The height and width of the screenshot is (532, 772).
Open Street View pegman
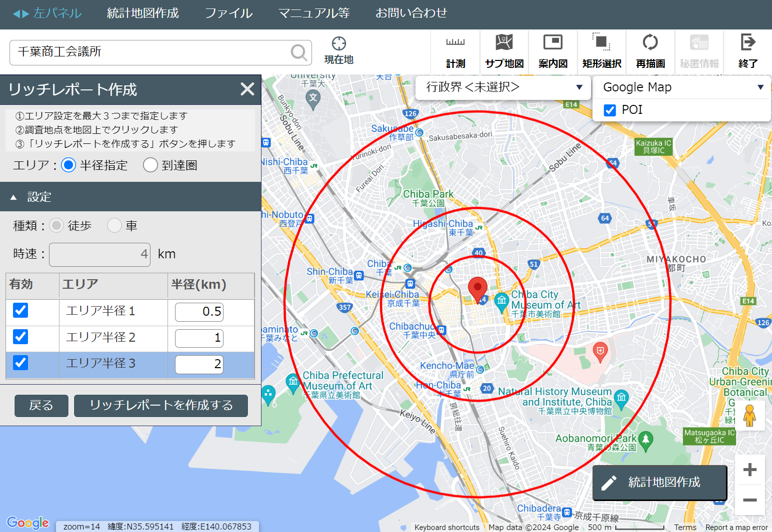pos(749,416)
